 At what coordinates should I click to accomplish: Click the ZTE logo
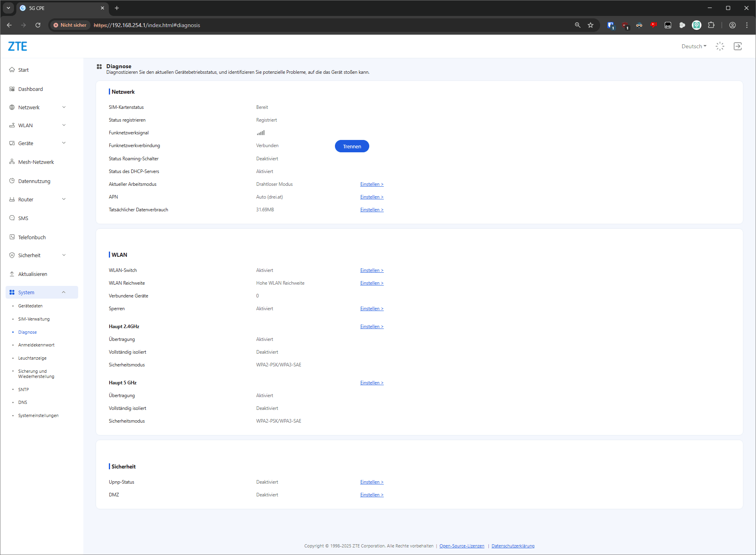(x=18, y=46)
